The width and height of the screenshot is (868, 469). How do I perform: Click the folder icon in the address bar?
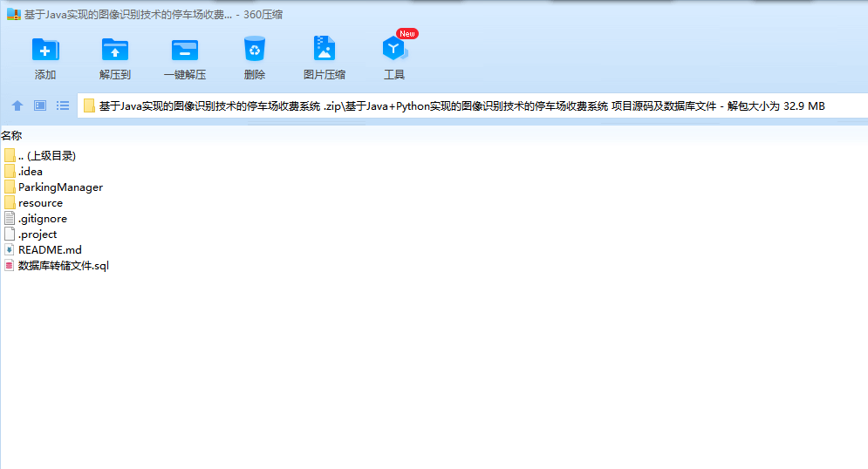point(89,105)
